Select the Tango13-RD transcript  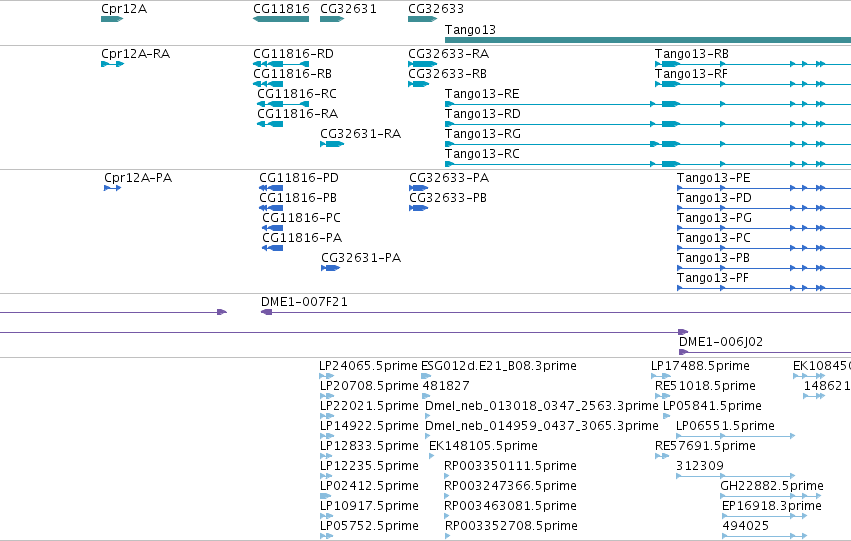pos(648,124)
